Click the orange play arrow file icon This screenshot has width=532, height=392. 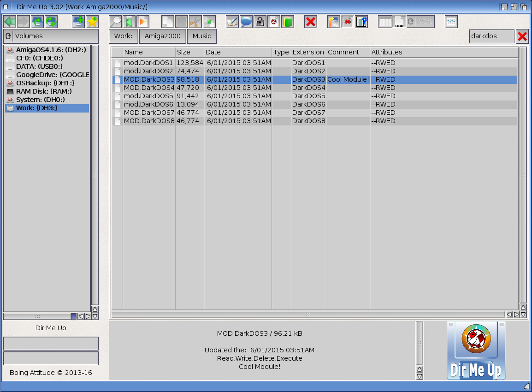[x=143, y=22]
